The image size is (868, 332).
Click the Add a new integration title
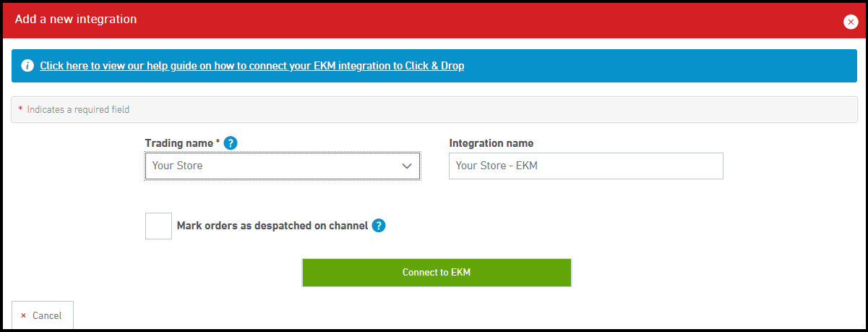(x=76, y=20)
